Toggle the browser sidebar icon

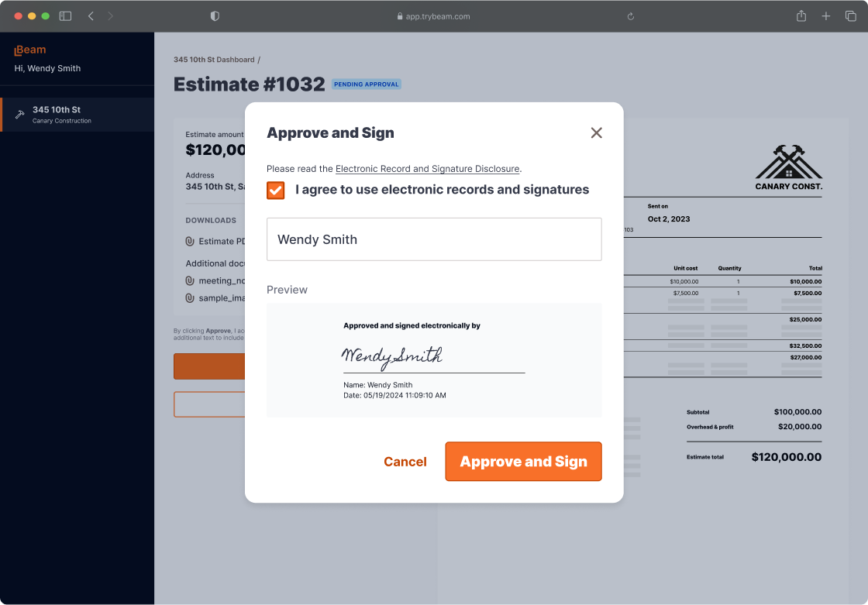tap(66, 15)
